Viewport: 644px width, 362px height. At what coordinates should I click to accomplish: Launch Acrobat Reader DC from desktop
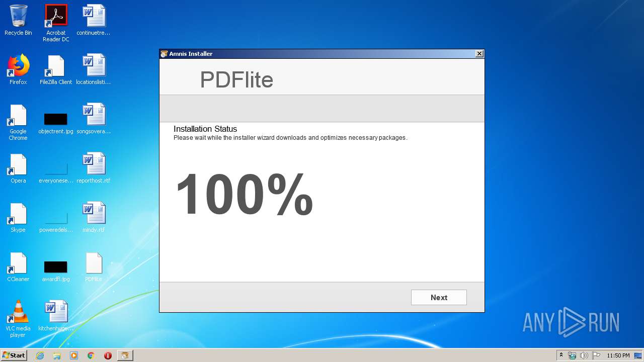point(56,23)
